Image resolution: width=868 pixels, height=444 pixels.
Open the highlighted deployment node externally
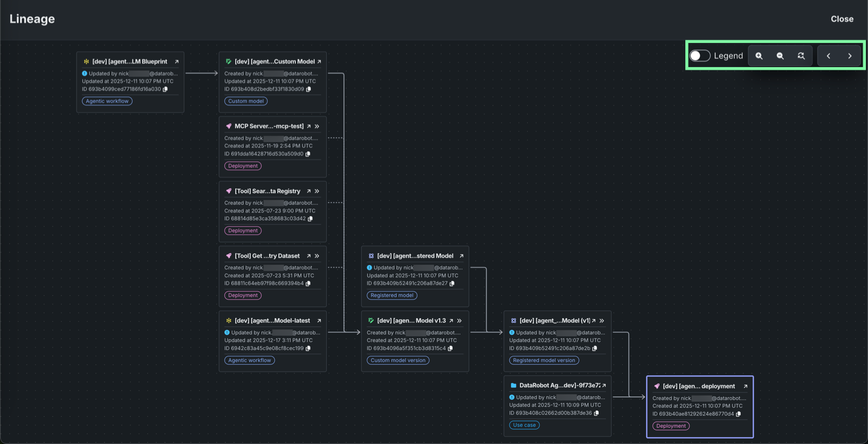pos(745,386)
